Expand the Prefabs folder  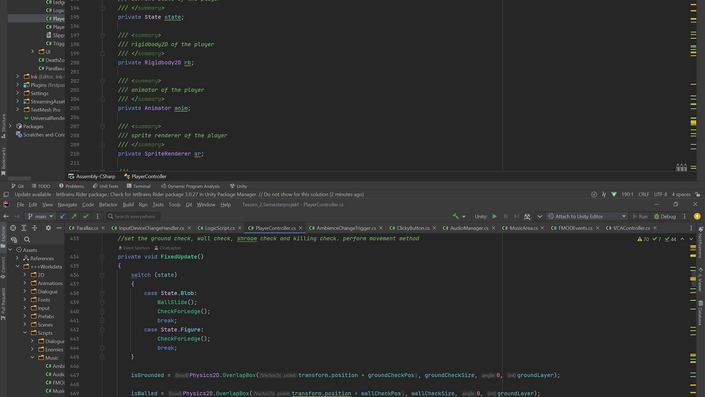point(25,316)
